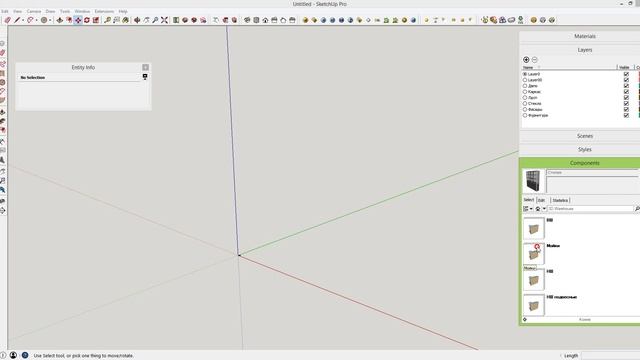Make the Каркас layer active
Image resolution: width=640 pixels, height=360 pixels.
tap(525, 92)
